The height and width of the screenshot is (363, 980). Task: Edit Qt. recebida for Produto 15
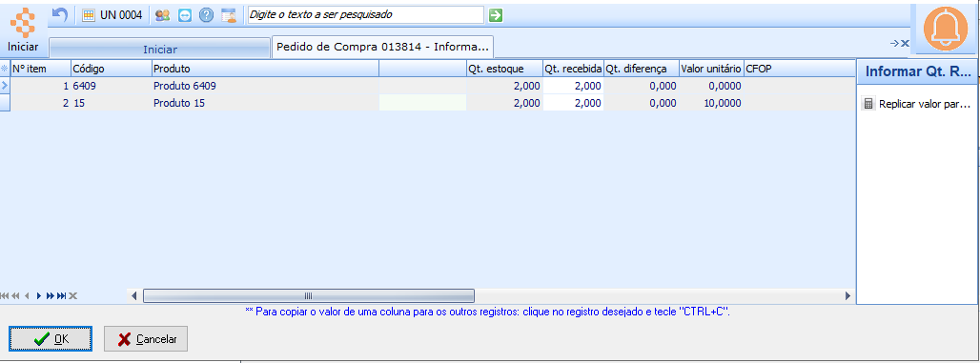pyautogui.click(x=573, y=103)
